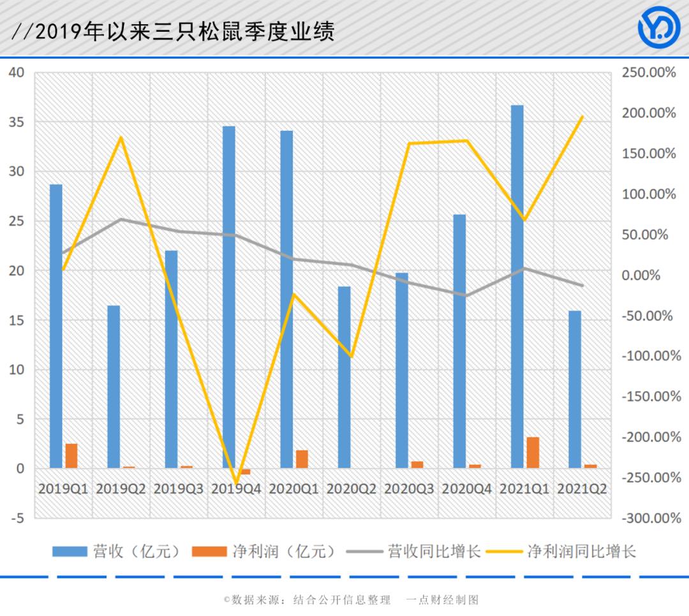This screenshot has height=616, width=689.
Task: Select the chart title 2019年以来三只松鼠季度业绩
Action: click(185, 32)
